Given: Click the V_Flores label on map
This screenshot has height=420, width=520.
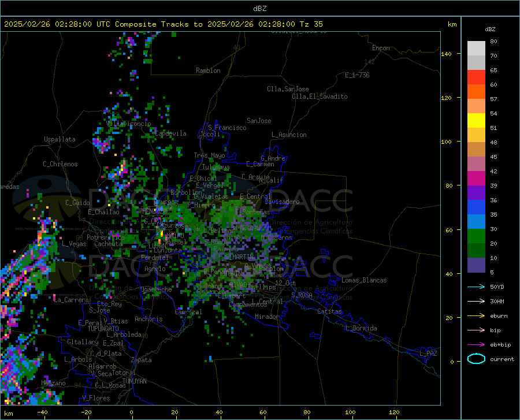Looking at the screenshot, I should point(96,398).
